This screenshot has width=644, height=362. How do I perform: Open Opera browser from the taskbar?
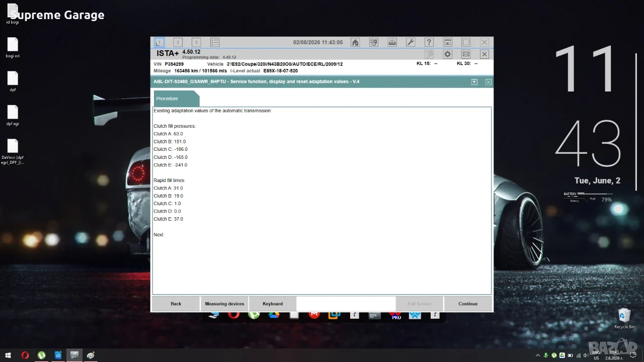(25, 355)
